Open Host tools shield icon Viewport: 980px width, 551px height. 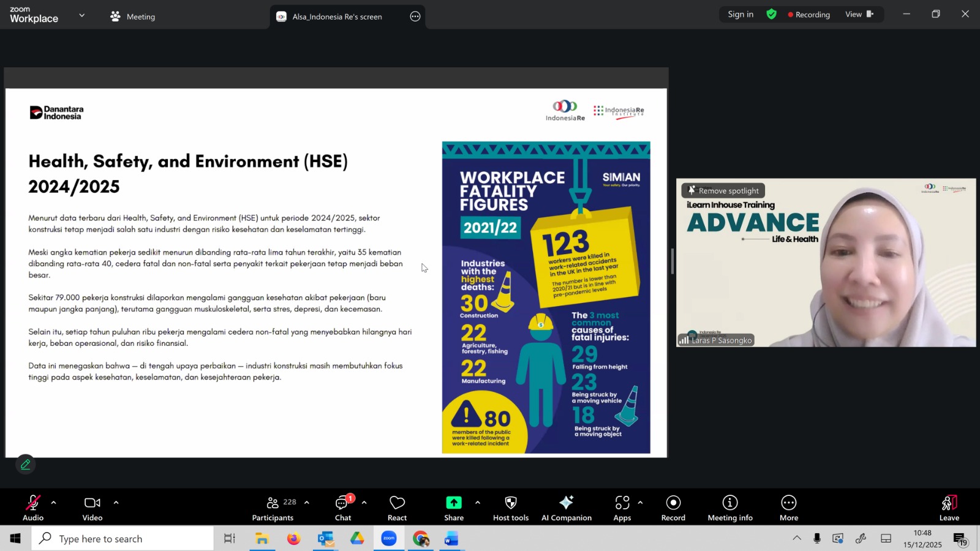coord(510,508)
